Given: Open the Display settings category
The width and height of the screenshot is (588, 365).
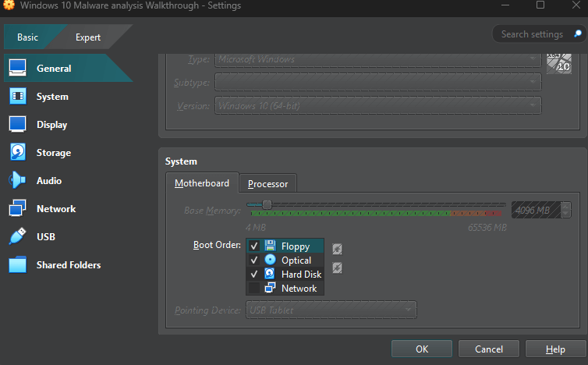Looking at the screenshot, I should click(68, 125).
